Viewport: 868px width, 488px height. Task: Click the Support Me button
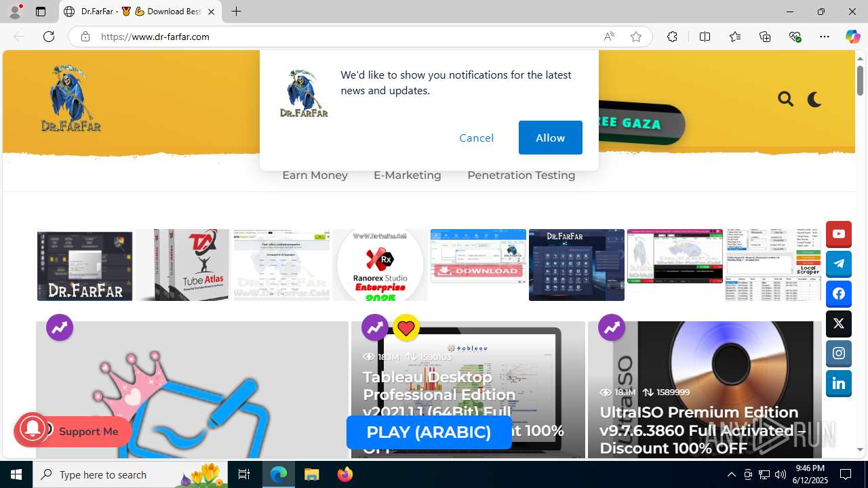click(88, 431)
